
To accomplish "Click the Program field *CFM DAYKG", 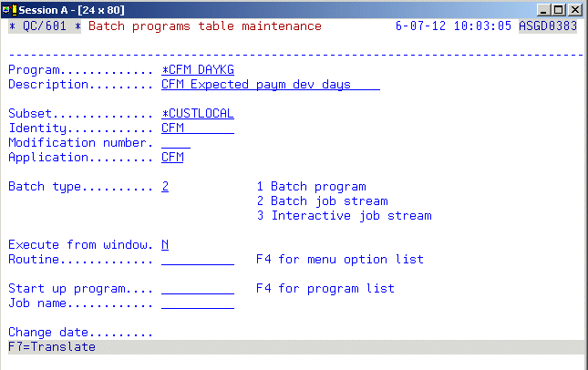I will (197, 70).
